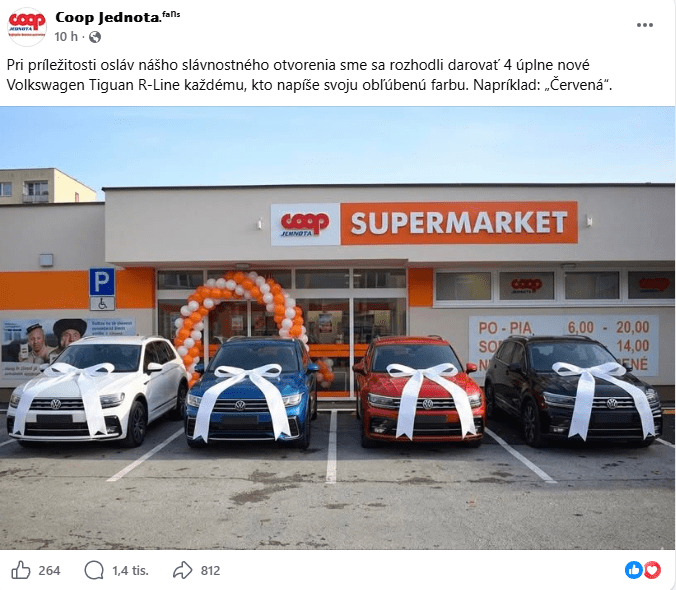This screenshot has width=676, height=590.
Task: View the 264 likes count
Action: pos(49,571)
